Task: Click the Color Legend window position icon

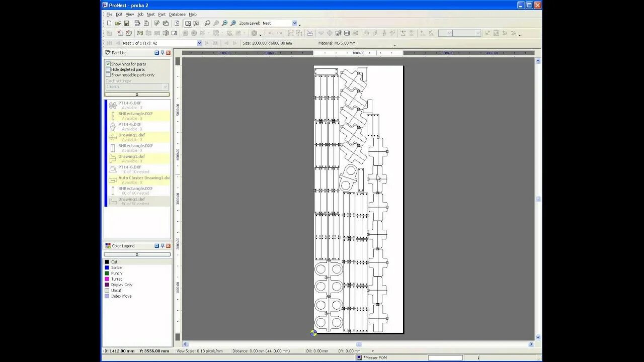Action: [x=157, y=246]
